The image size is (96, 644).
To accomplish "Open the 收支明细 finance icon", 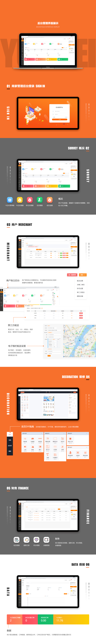I will pyautogui.click(x=16, y=540).
